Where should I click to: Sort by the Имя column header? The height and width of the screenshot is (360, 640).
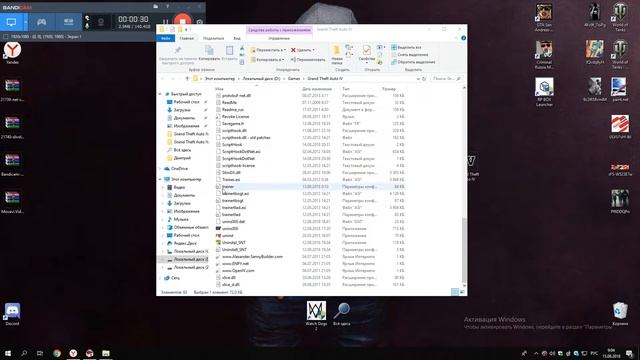click(219, 89)
